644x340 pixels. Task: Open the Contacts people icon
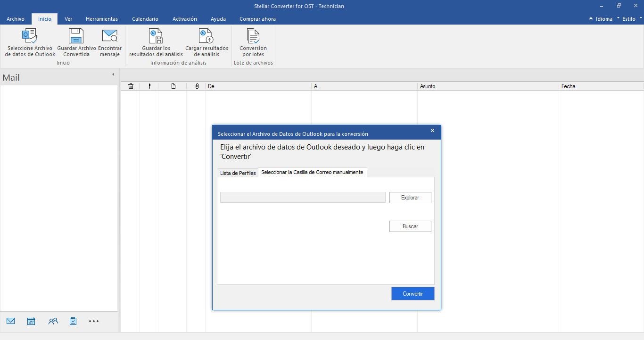coord(53,321)
